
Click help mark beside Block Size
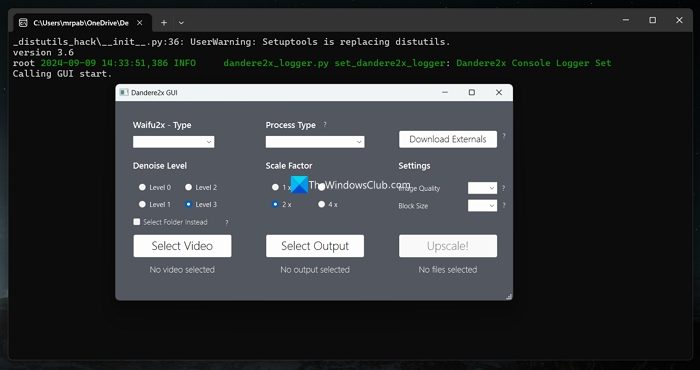(x=504, y=205)
